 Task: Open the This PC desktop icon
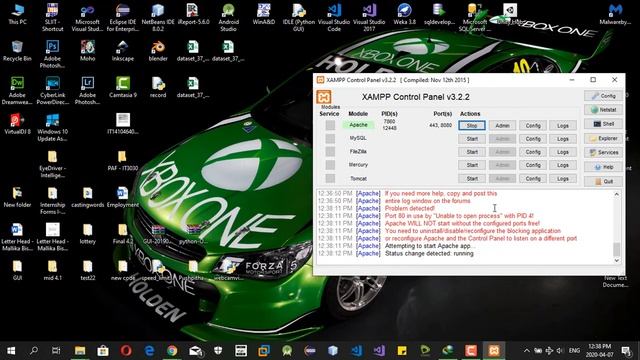point(17,14)
